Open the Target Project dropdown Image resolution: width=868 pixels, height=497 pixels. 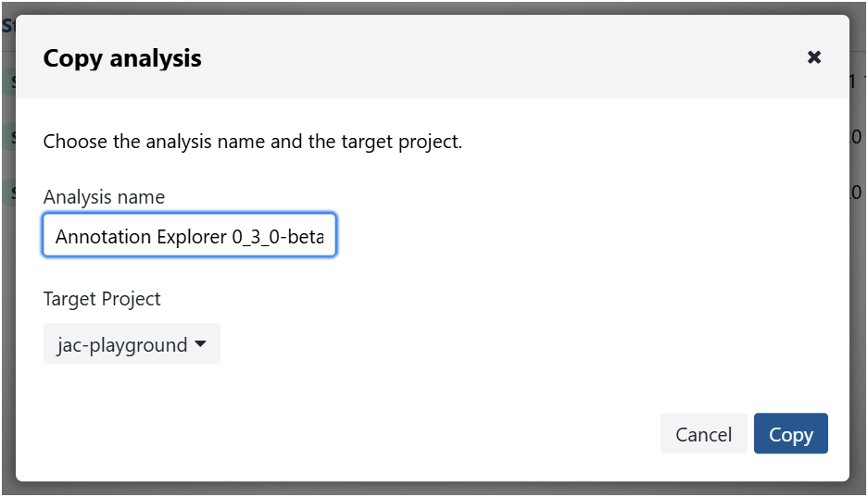tap(132, 344)
